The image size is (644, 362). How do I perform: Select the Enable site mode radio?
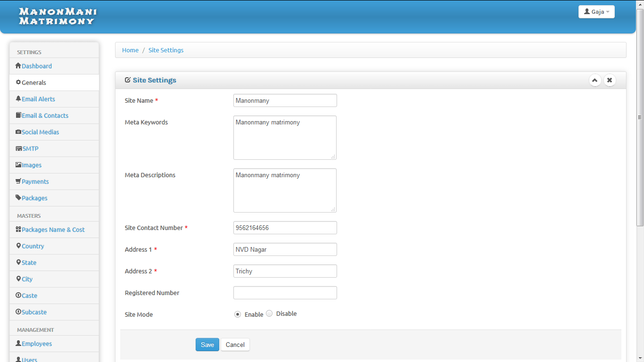[x=238, y=314]
